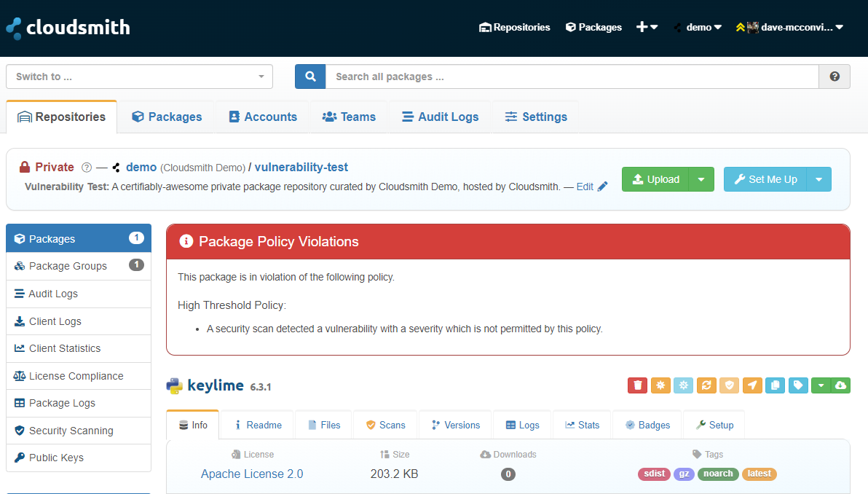Click the edit pencil icon beside Edit
This screenshot has height=494, width=868.
click(603, 187)
